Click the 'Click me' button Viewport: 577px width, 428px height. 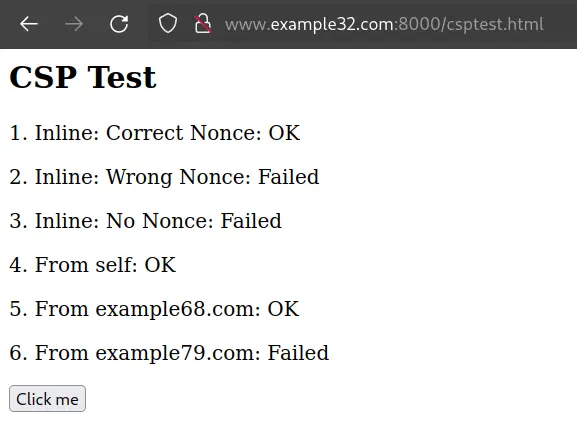tap(47, 399)
